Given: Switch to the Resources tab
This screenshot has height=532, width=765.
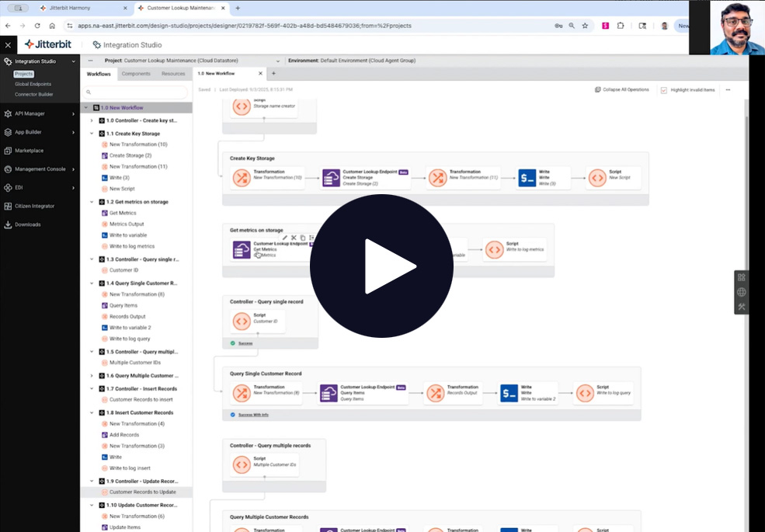Looking at the screenshot, I should tap(173, 74).
